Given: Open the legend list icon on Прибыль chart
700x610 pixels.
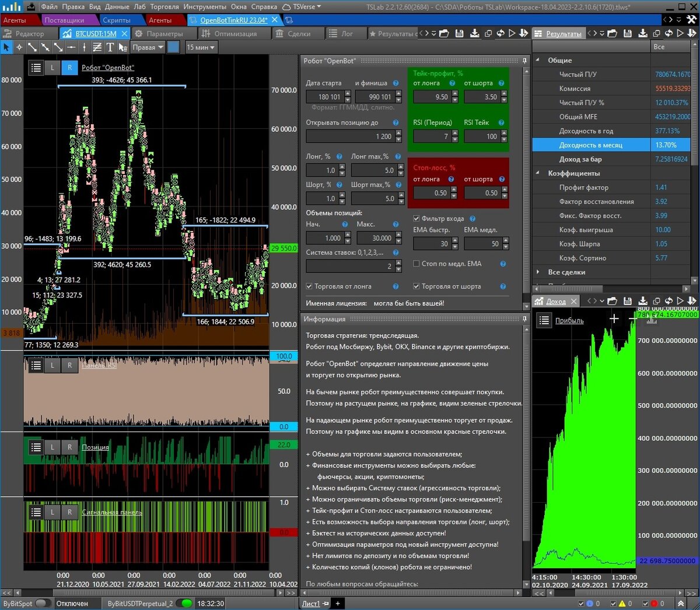Looking at the screenshot, I should tap(544, 320).
